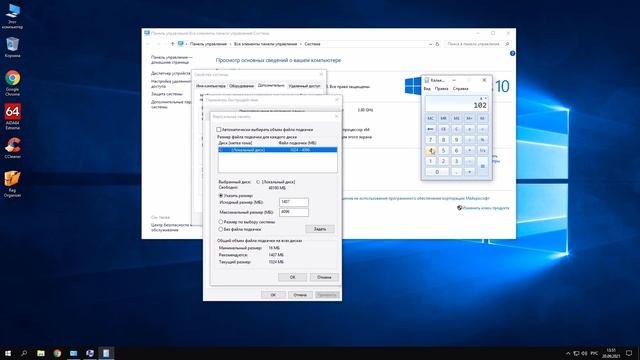The width and height of the screenshot is (640, 360).
Task: Click the 0 key in Calculator
Action: [437, 172]
